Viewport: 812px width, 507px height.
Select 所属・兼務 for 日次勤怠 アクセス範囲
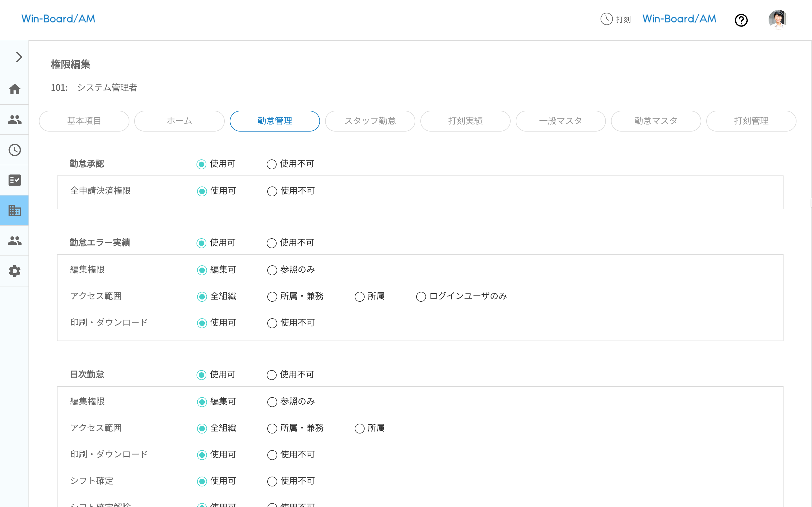point(272,428)
